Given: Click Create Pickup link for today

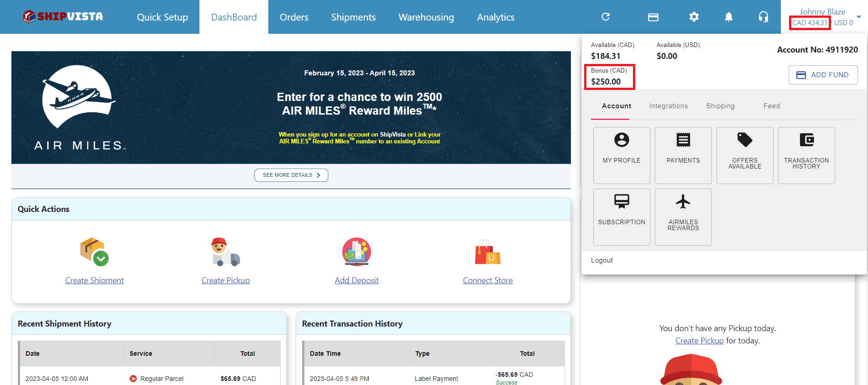Looking at the screenshot, I should click(699, 341).
